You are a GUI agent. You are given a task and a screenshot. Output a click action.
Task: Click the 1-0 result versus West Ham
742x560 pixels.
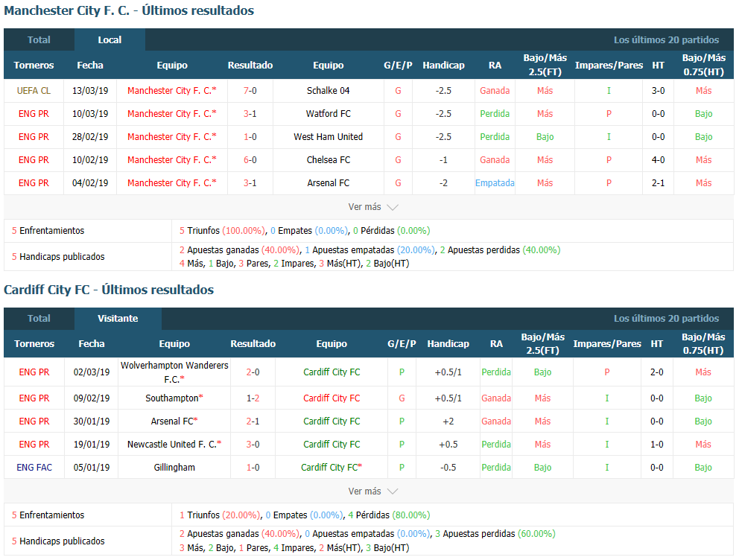pyautogui.click(x=250, y=137)
